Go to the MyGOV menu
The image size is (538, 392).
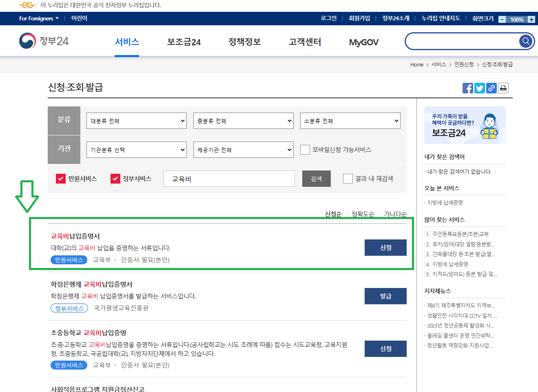(363, 42)
